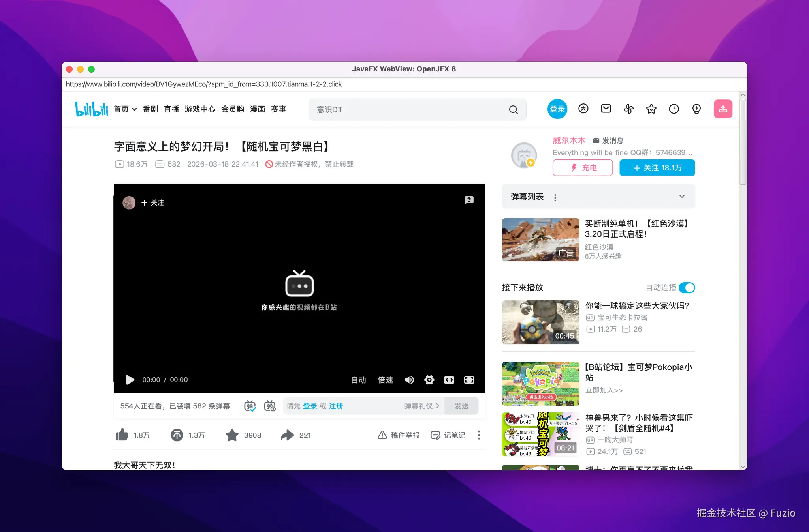Open the danmaku style settings icon
809x532 pixels.
tap(270, 406)
